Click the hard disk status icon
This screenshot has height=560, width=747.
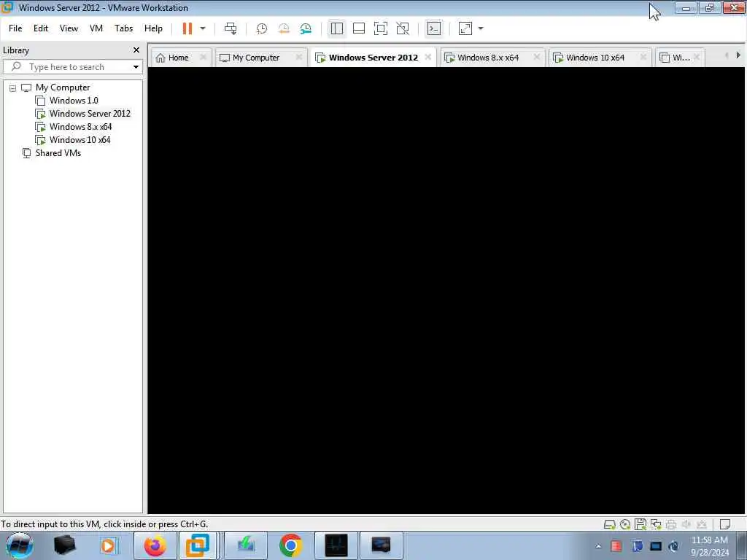(609, 525)
